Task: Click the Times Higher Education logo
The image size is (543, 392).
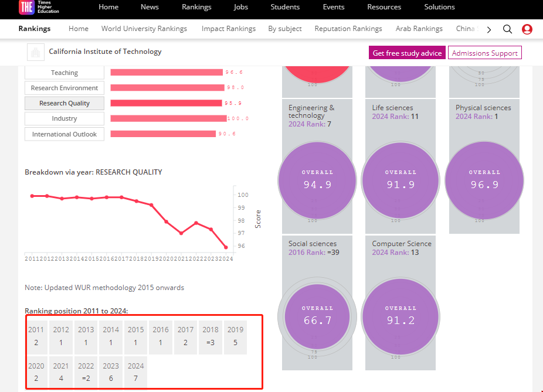Action: 36,8
